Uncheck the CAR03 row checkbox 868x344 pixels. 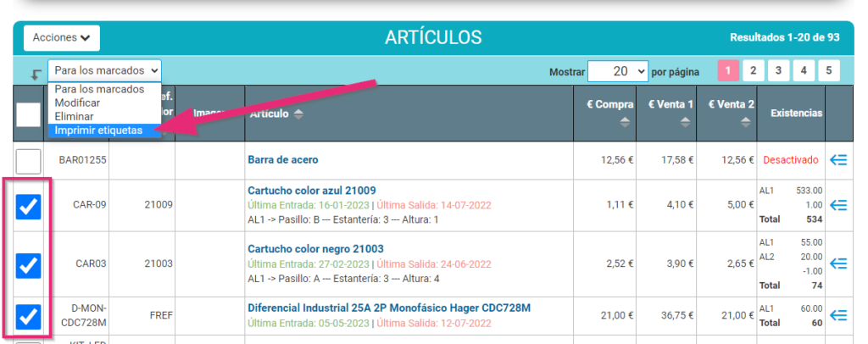point(29,264)
